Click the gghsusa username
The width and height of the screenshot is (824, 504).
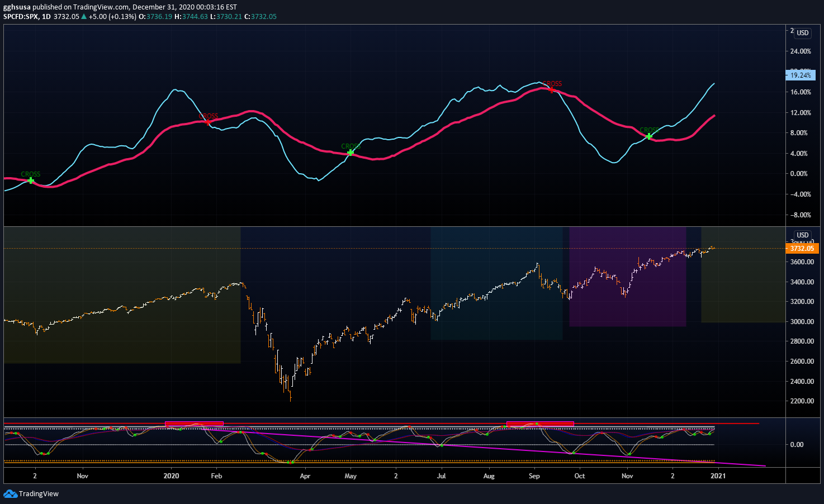pyautogui.click(x=17, y=7)
